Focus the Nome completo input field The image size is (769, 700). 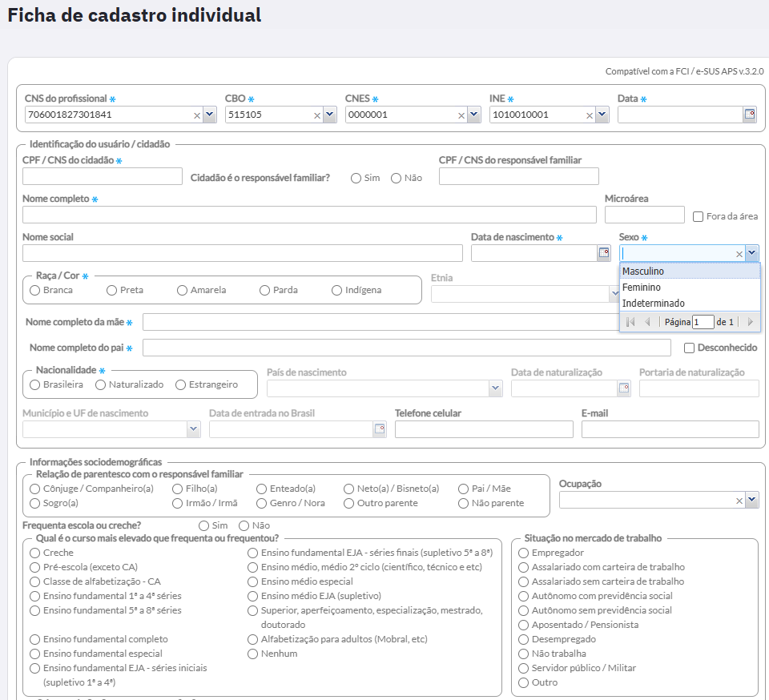click(x=309, y=215)
